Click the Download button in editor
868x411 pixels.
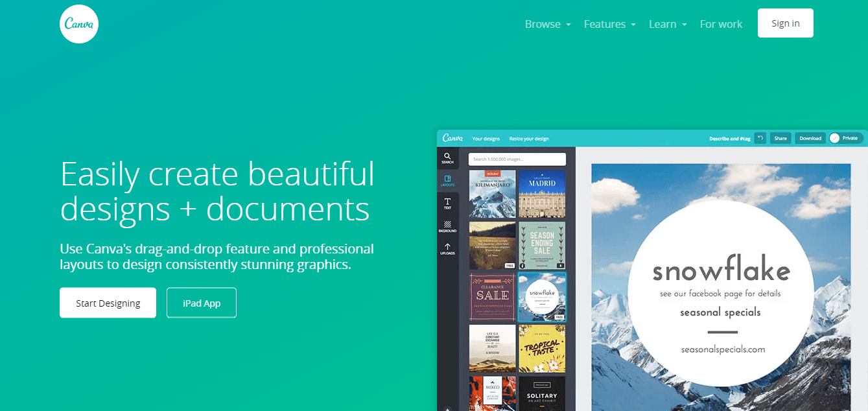point(810,138)
